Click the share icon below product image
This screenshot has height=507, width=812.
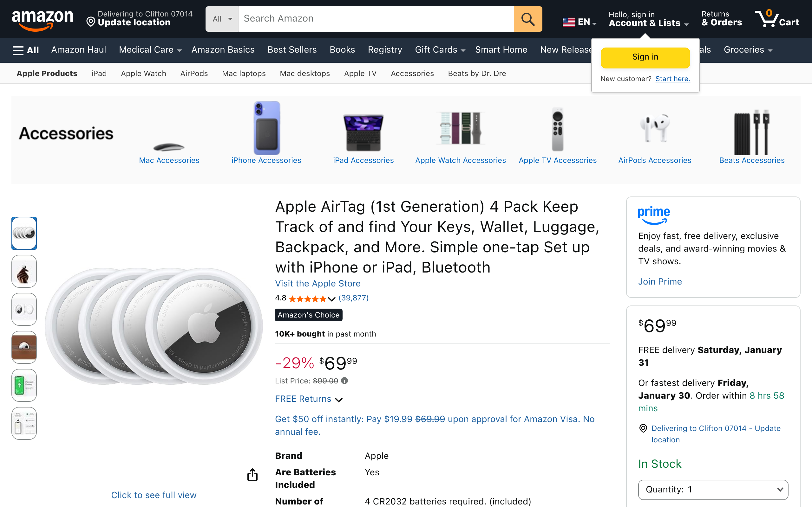(x=252, y=475)
